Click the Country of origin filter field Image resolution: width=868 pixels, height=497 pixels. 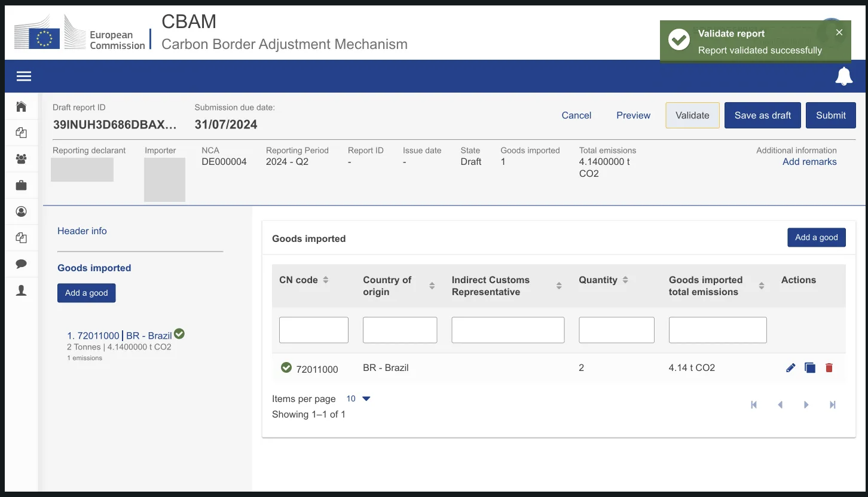click(x=400, y=330)
